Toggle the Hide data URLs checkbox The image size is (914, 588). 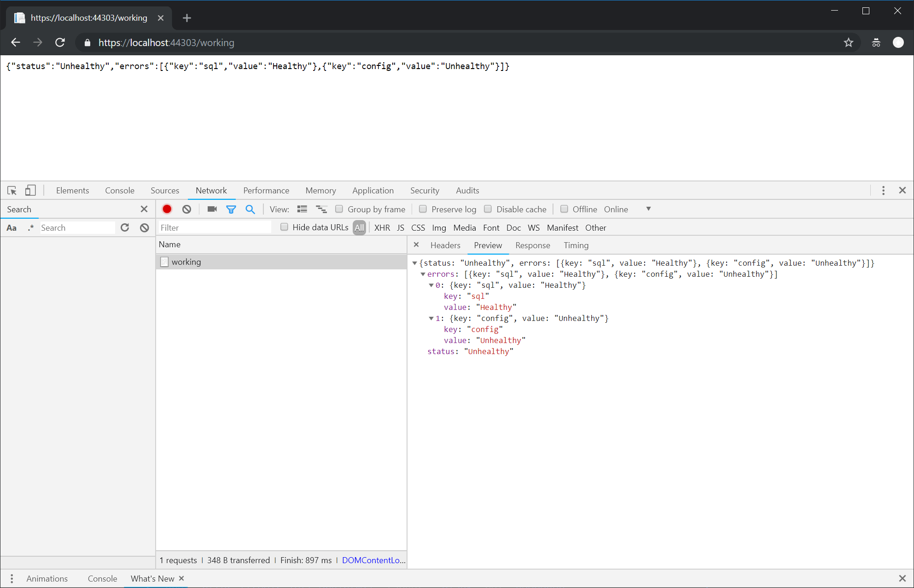coord(284,227)
